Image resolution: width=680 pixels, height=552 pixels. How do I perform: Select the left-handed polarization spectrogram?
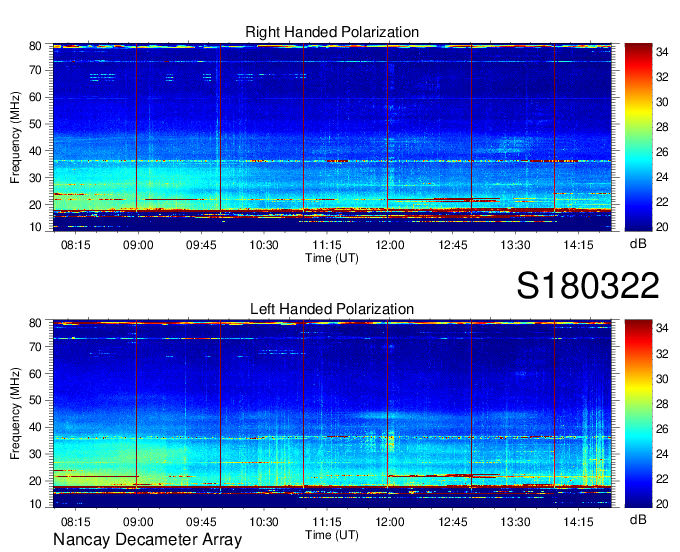point(332,414)
